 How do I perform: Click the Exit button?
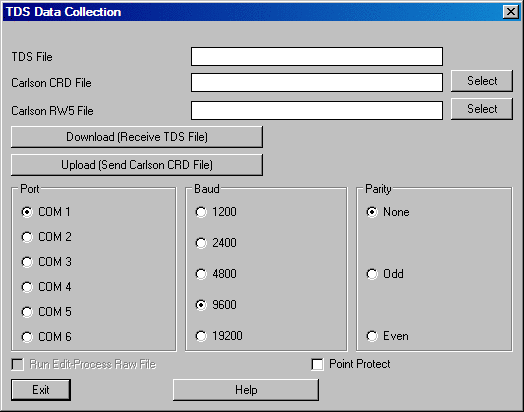[41, 390]
